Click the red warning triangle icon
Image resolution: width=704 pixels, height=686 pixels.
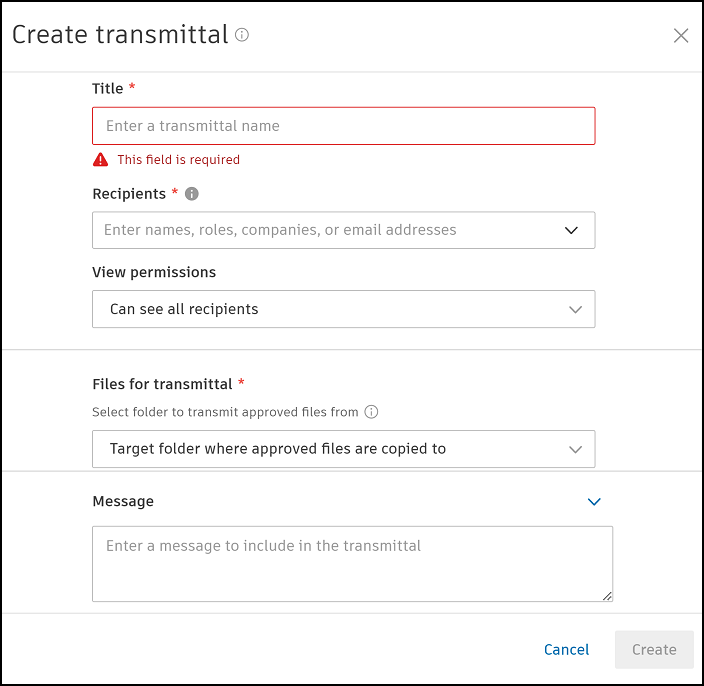pyautogui.click(x=100, y=160)
